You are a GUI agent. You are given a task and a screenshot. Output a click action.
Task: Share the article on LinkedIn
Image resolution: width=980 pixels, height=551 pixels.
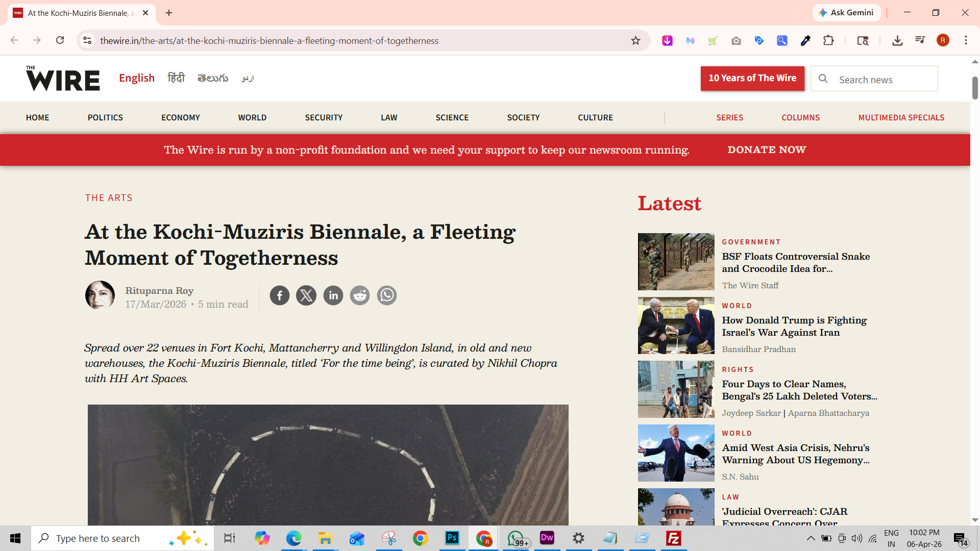[333, 295]
